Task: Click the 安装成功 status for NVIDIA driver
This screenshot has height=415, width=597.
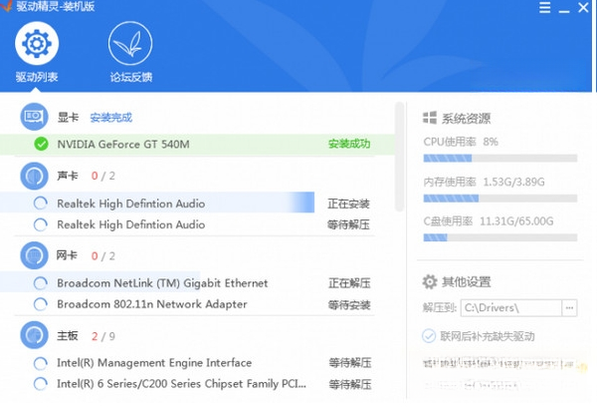Action: pos(349,144)
